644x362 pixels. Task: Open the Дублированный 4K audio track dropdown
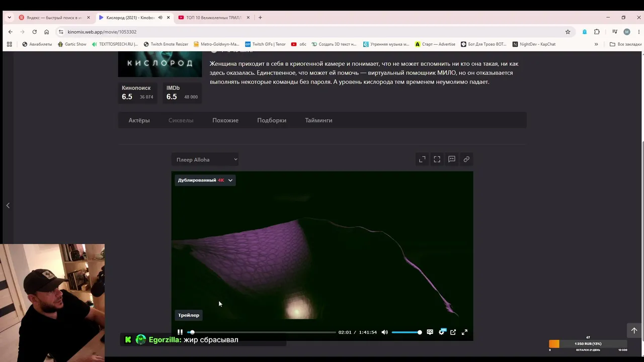click(x=205, y=180)
